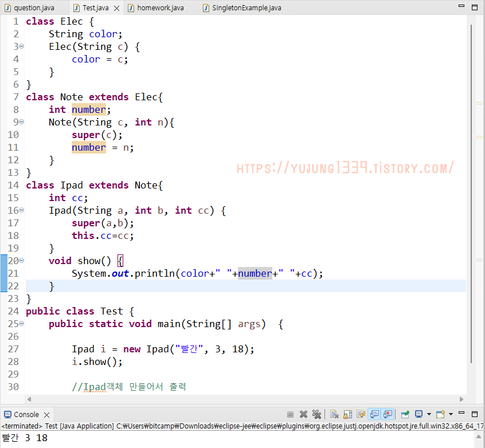The width and height of the screenshot is (485, 448).
Task: Pin the Console view
Action: (x=405, y=414)
